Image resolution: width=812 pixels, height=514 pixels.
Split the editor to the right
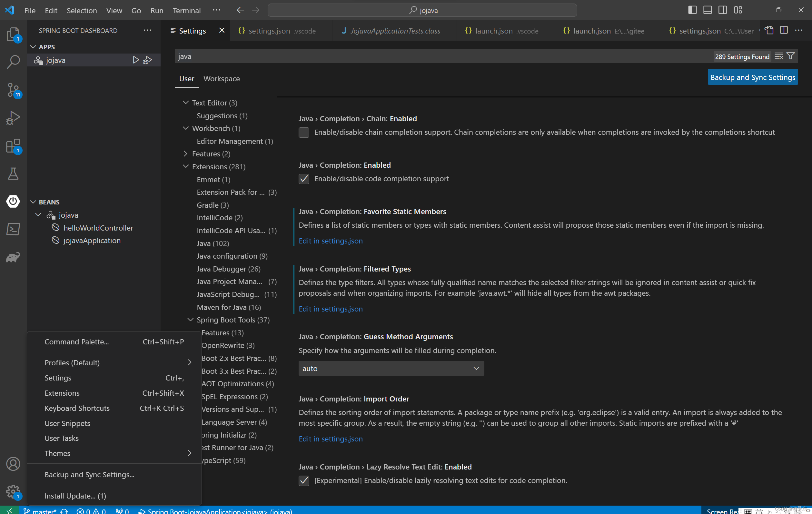point(784,30)
